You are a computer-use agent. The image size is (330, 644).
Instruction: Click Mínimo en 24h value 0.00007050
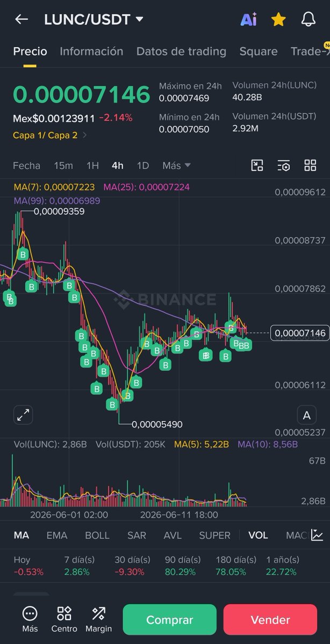[184, 129]
